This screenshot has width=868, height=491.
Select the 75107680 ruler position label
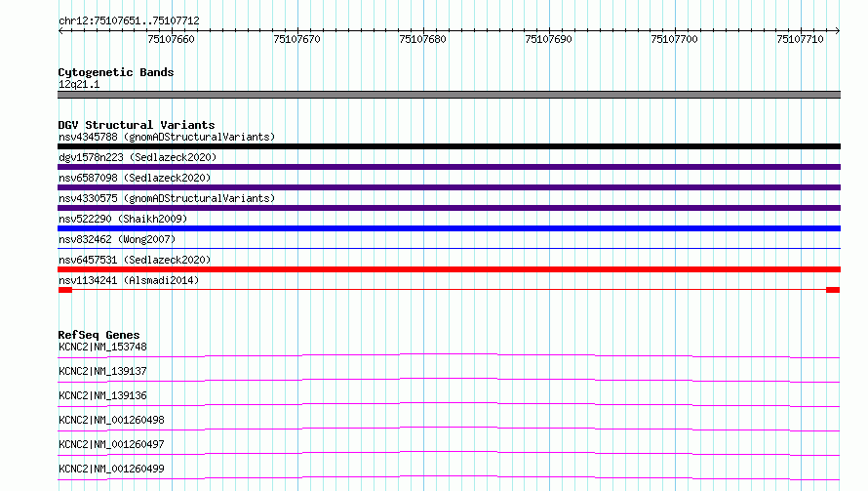click(x=422, y=39)
